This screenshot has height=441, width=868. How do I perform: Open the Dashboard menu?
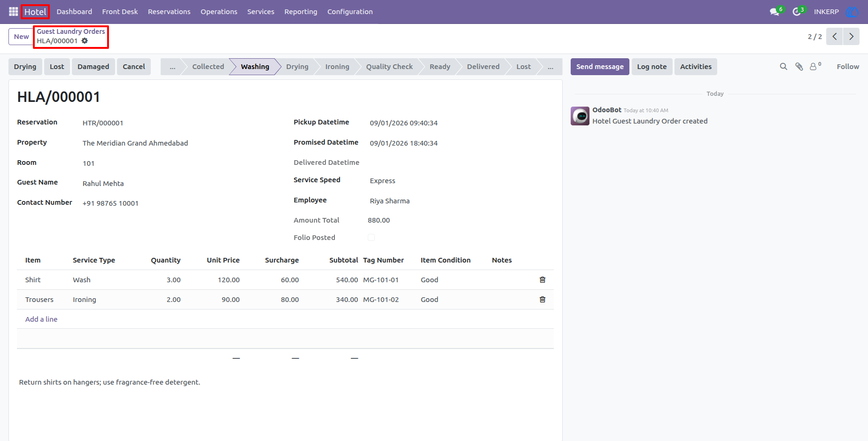pyautogui.click(x=74, y=12)
